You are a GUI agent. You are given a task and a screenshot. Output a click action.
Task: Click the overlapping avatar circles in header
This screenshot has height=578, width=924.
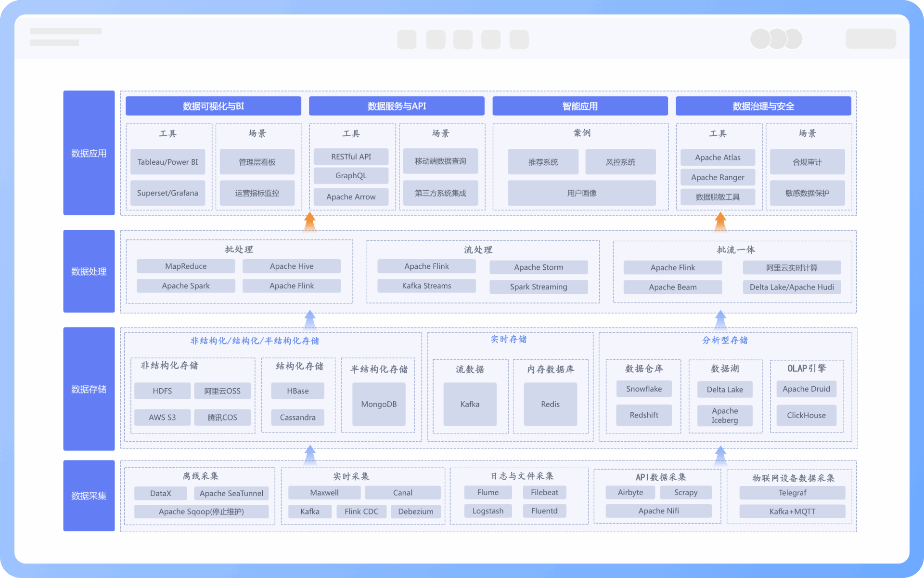[x=776, y=39]
